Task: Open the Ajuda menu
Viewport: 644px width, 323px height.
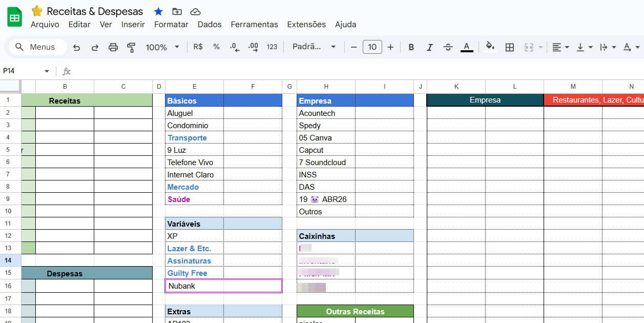Action: [346, 25]
